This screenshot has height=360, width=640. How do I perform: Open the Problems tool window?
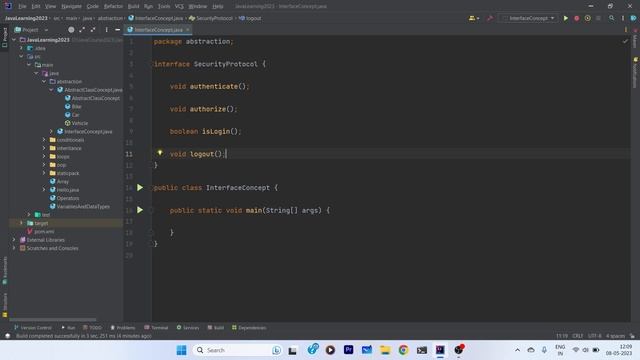122,328
